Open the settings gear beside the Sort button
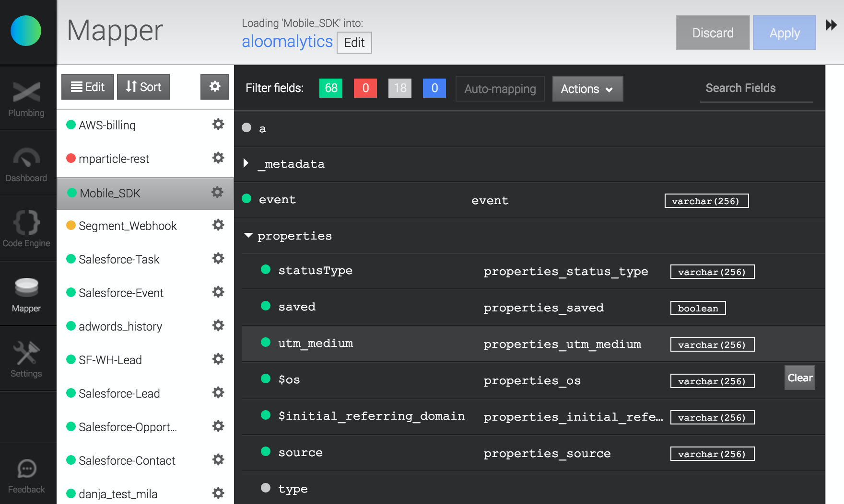 coord(215,87)
